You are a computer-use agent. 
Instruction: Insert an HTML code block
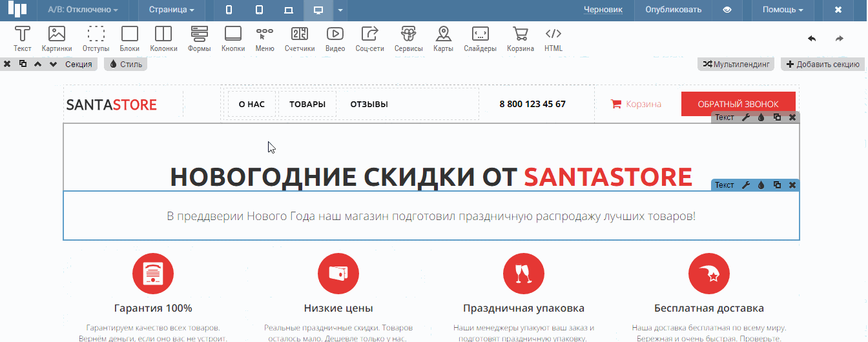click(553, 39)
